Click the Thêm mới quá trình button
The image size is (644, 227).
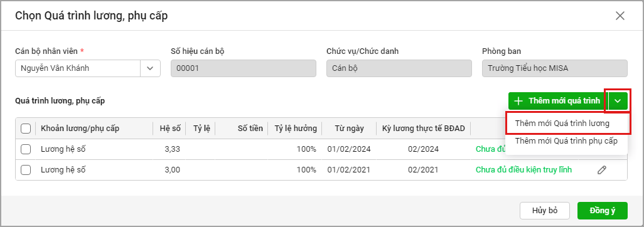[x=558, y=101]
